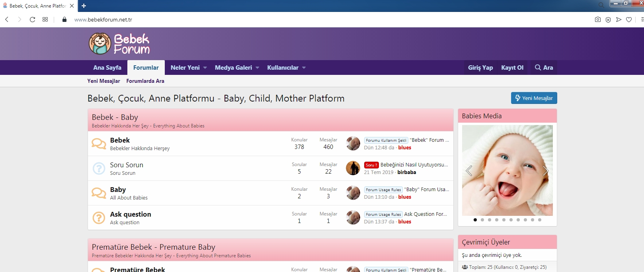Expand Kullanıcılar dropdown arrow

tap(304, 68)
